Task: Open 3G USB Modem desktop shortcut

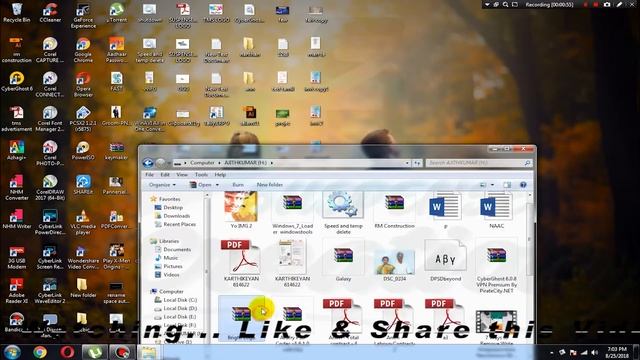Action: [17, 257]
